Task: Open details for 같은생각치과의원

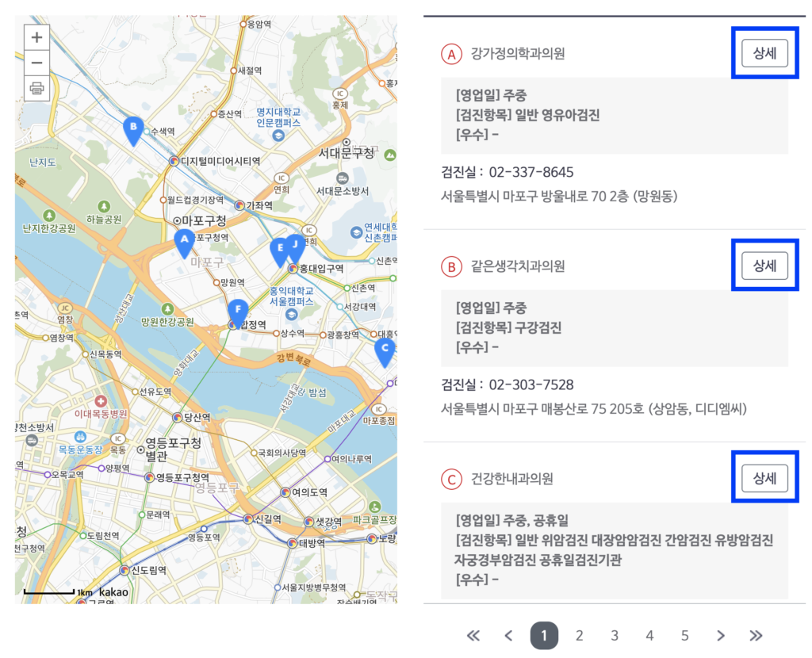Action: pos(764,266)
